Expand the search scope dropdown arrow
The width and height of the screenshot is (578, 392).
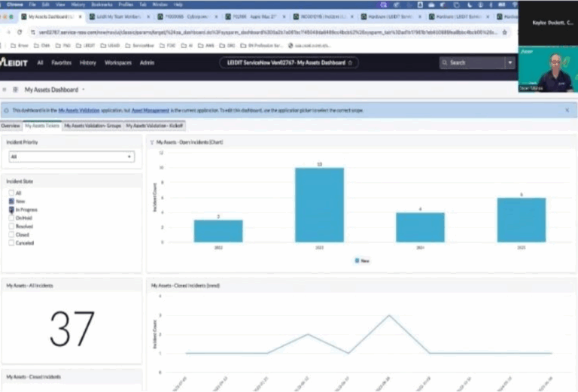pos(510,62)
